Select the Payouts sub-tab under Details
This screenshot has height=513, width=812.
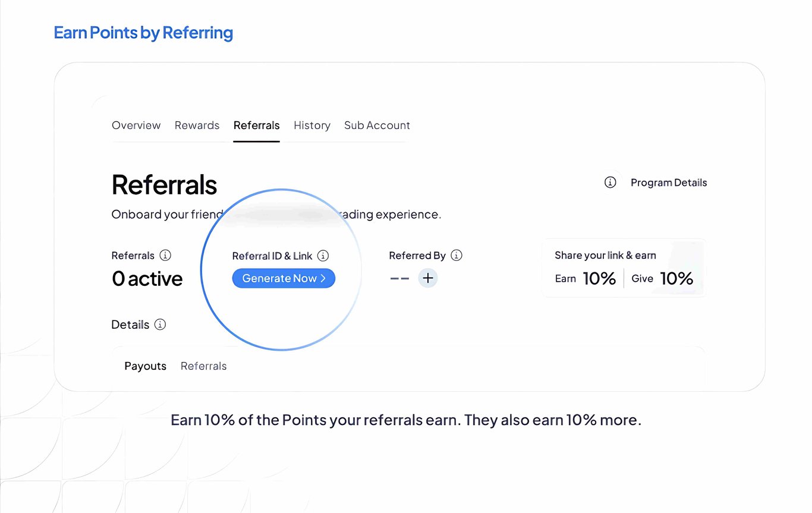[x=145, y=366]
